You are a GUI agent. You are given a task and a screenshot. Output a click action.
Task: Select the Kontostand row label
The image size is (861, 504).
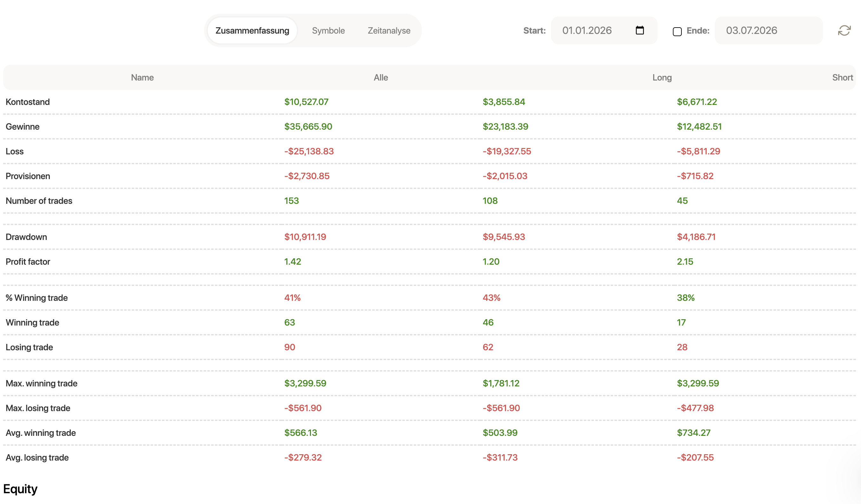tap(28, 102)
